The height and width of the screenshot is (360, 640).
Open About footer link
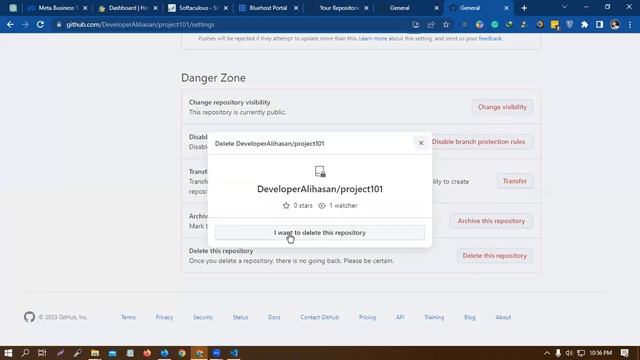click(503, 317)
